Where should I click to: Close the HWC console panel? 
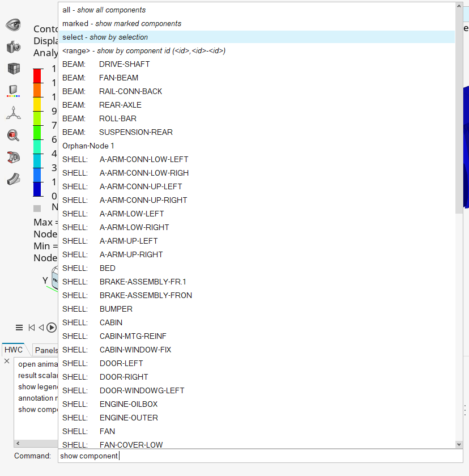tap(7, 361)
